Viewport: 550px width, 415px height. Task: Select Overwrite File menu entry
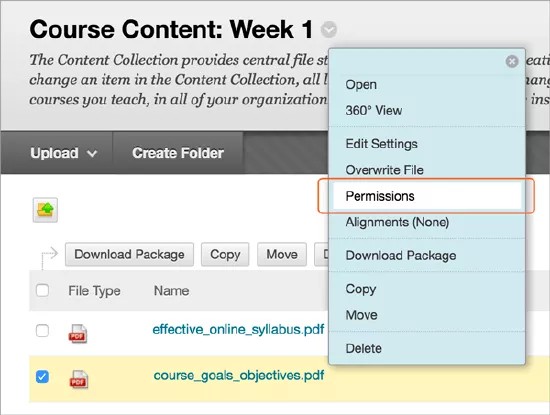[x=384, y=170]
